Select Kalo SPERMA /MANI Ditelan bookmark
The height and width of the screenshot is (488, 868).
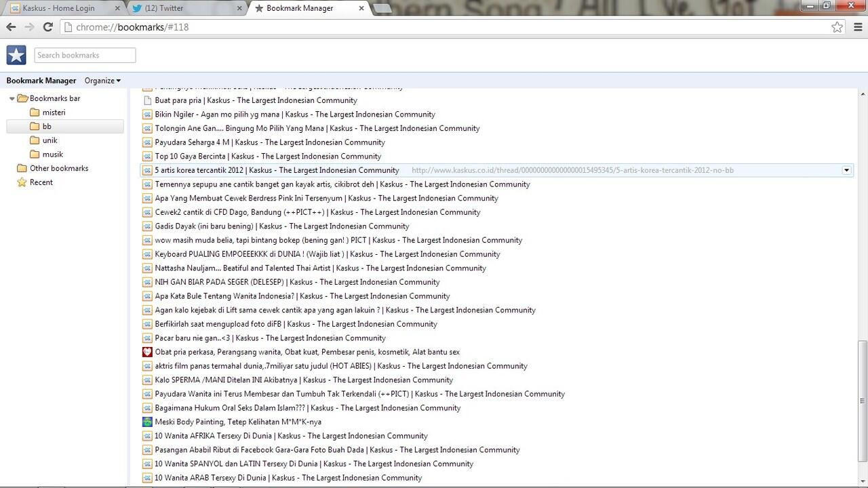point(496,380)
